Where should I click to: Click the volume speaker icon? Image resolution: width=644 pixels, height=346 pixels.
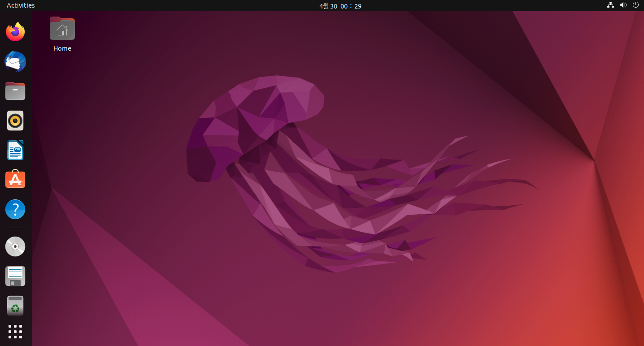coord(623,5)
